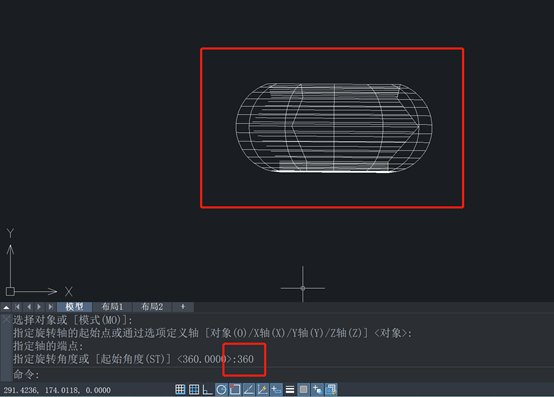Click the 指定旋转角度或 [起始角度(ST)] line

tap(134, 359)
